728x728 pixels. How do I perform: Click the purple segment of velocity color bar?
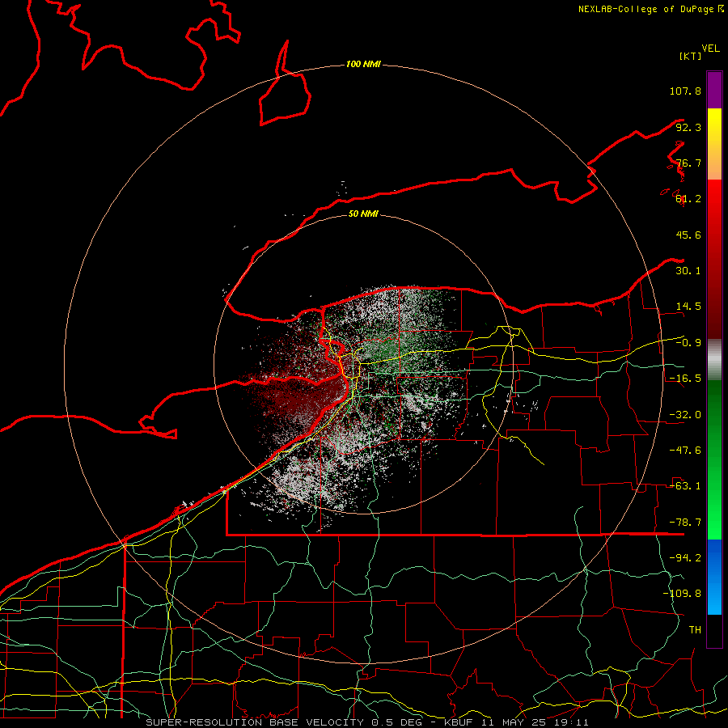(x=714, y=90)
